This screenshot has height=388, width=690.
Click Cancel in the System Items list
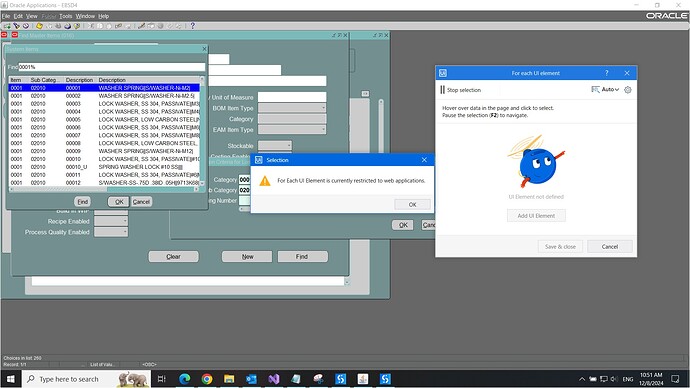pyautogui.click(x=141, y=201)
